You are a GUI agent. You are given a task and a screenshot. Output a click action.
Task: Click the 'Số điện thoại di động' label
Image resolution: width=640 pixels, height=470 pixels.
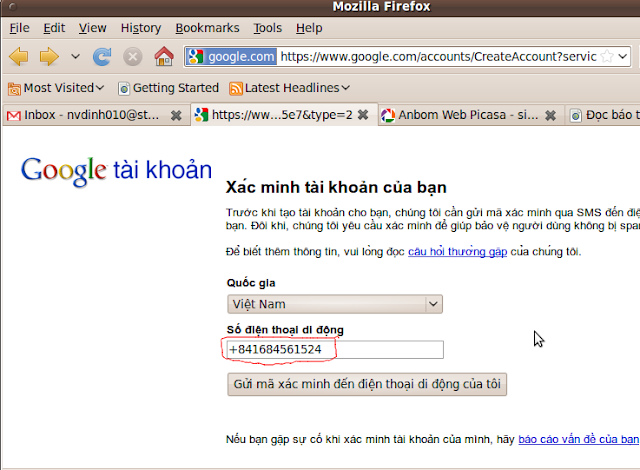285,330
